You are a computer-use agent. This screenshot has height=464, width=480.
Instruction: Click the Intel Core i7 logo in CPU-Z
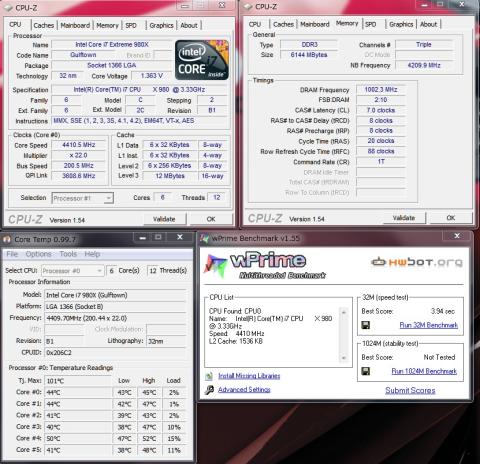pos(202,60)
